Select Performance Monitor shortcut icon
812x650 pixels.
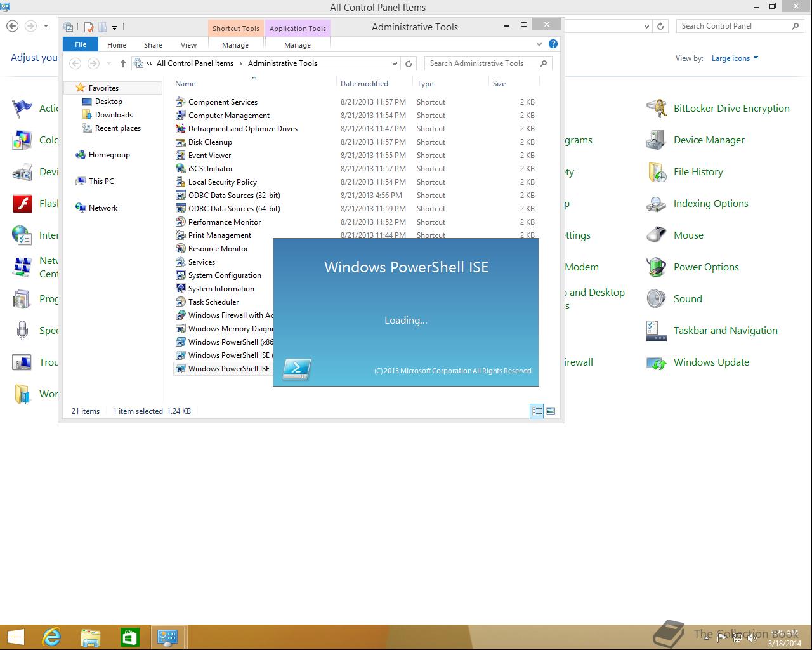click(181, 222)
